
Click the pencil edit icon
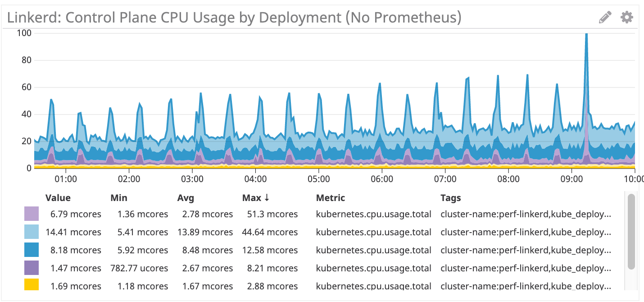point(605,18)
